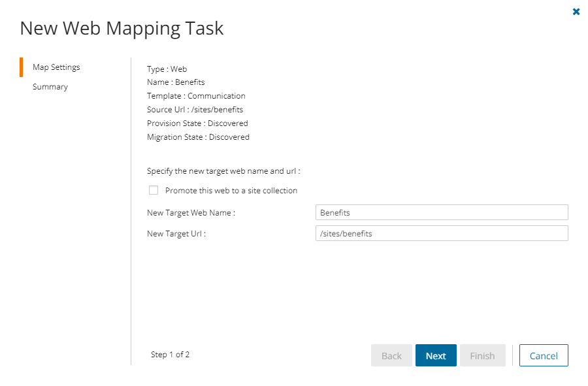Cancel the web mapping task
This screenshot has width=588, height=386.
[x=544, y=356]
